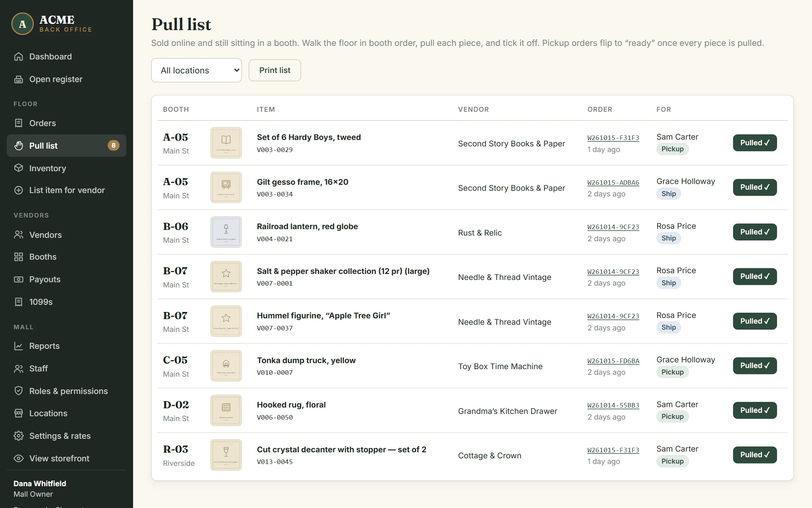812x508 pixels.
Task: Navigate to Reports
Action: (x=67, y=346)
